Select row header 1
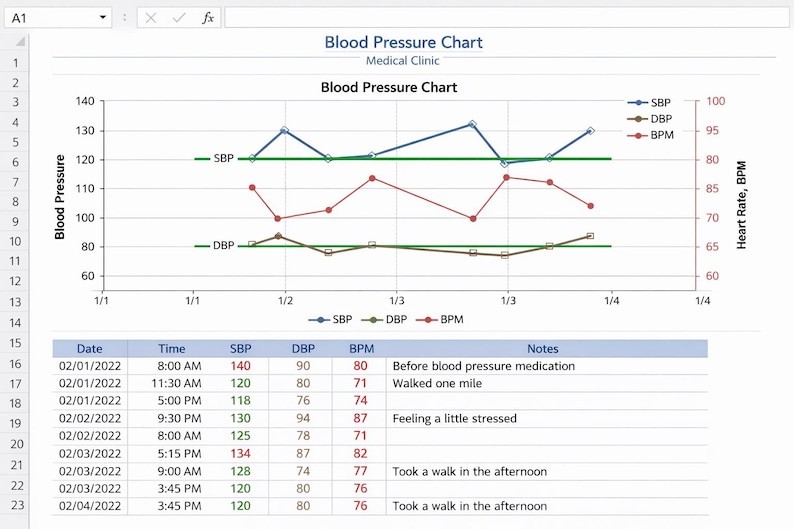Viewport: 794px width, 529px height. click(15, 63)
